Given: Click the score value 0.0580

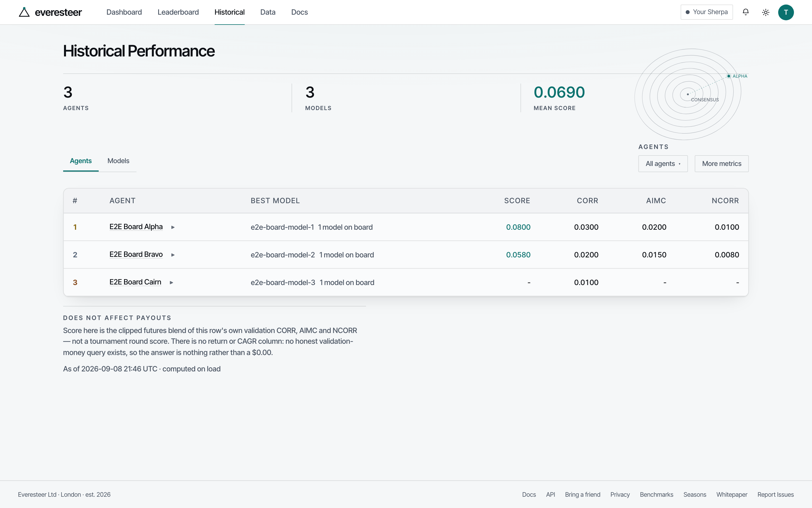Looking at the screenshot, I should coord(518,255).
